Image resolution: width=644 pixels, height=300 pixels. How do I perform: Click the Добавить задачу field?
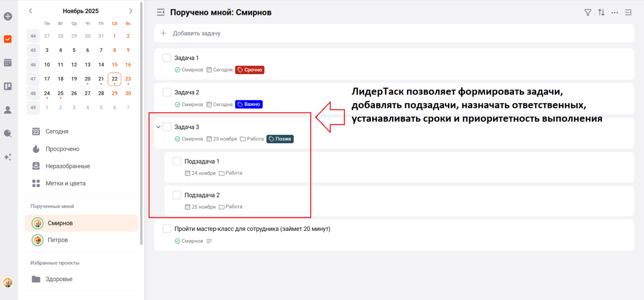click(196, 33)
